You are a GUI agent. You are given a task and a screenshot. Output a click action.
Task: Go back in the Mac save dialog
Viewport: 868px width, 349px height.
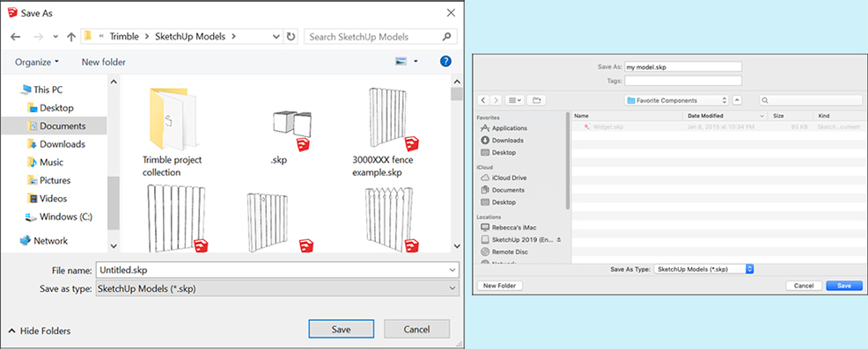pos(483,100)
